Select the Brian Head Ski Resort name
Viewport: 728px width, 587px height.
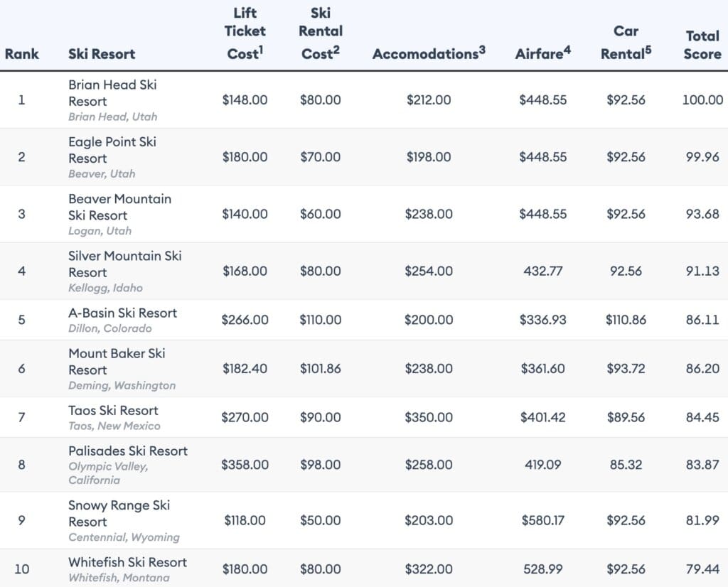point(112,92)
